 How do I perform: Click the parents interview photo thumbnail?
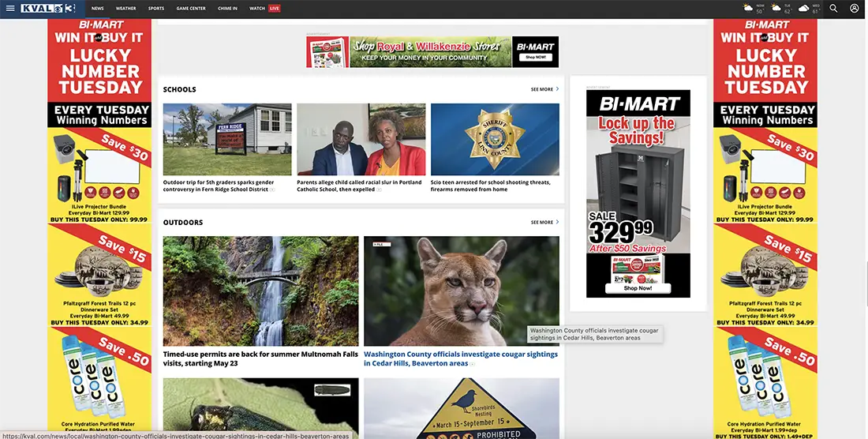361,140
